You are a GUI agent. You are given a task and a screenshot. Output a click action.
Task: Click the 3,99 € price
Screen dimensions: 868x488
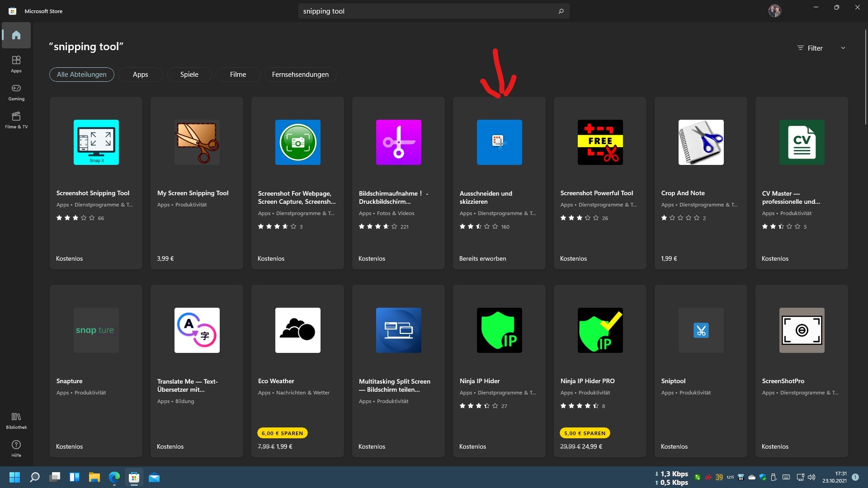click(x=165, y=258)
